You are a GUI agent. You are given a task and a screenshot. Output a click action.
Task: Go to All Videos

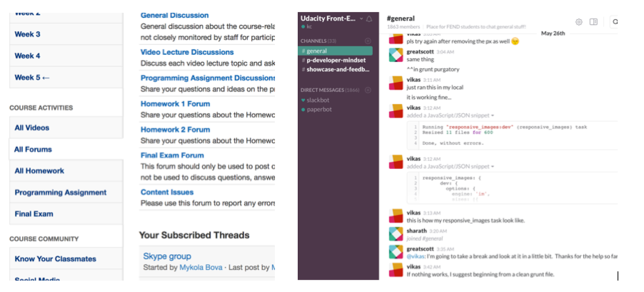tap(66, 128)
